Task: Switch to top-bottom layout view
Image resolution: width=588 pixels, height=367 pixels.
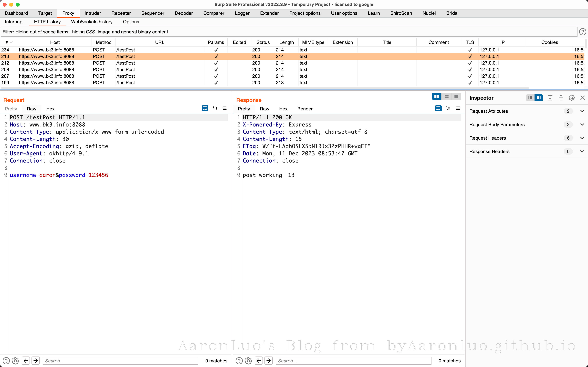Action: pos(447,97)
